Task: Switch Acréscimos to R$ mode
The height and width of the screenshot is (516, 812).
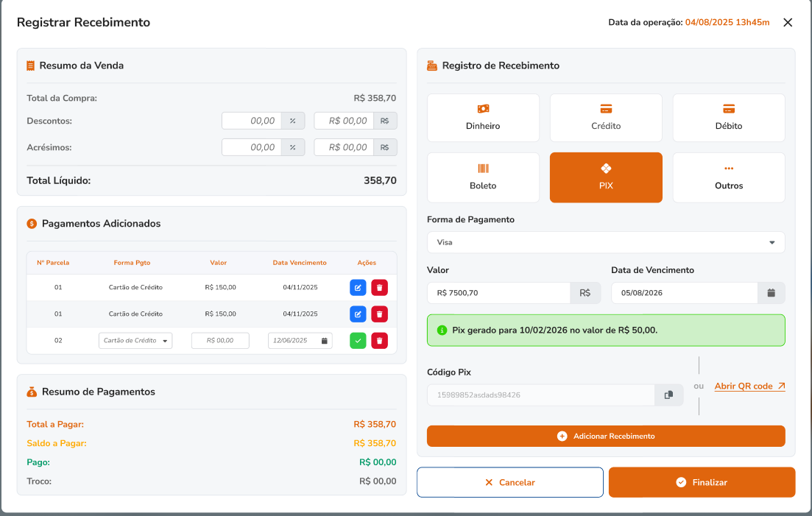Action: tap(385, 147)
